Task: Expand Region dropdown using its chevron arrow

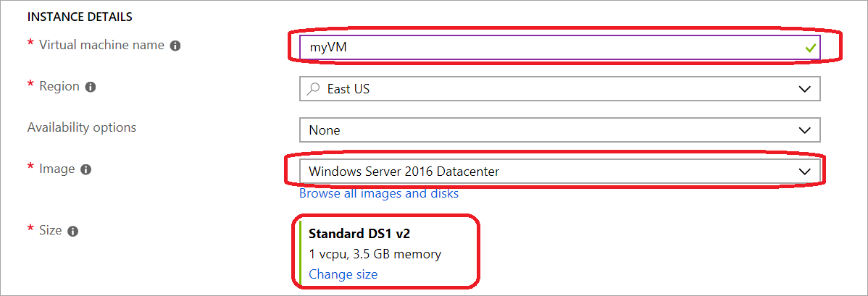Action: tap(805, 89)
